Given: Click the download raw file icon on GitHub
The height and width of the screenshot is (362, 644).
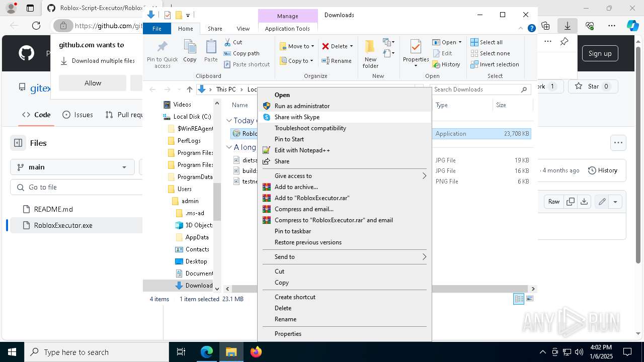Looking at the screenshot, I should coord(584,202).
